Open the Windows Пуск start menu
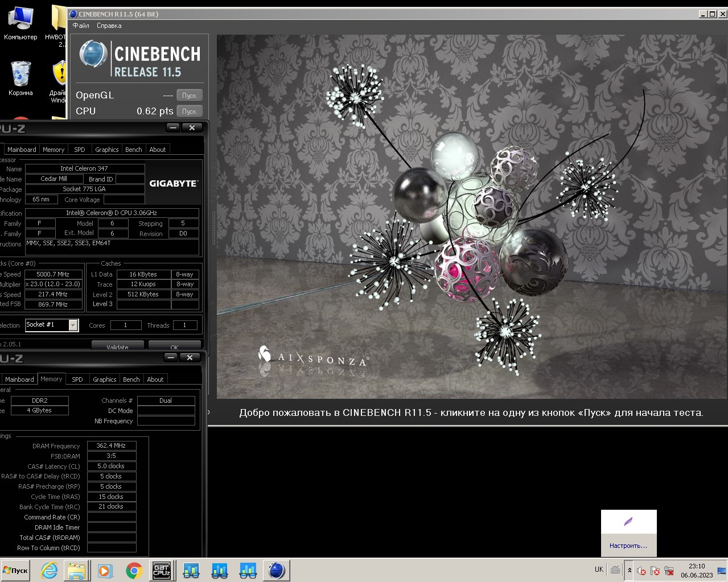728x582 pixels. tap(15, 570)
